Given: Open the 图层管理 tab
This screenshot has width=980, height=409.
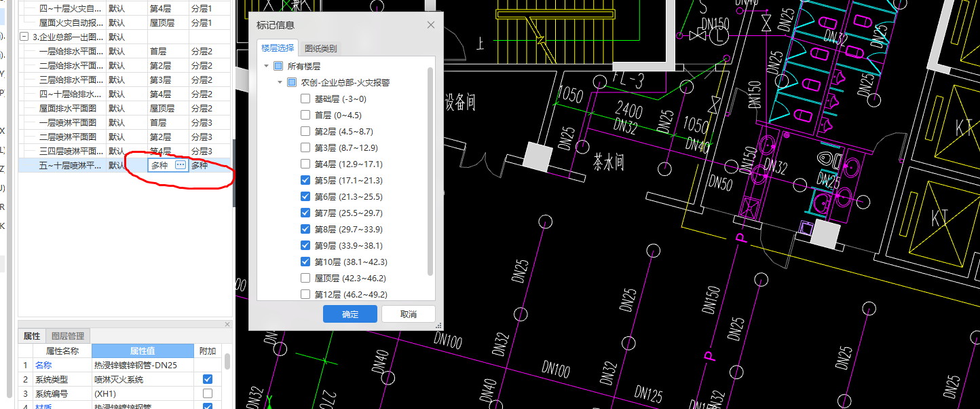Looking at the screenshot, I should [x=68, y=336].
